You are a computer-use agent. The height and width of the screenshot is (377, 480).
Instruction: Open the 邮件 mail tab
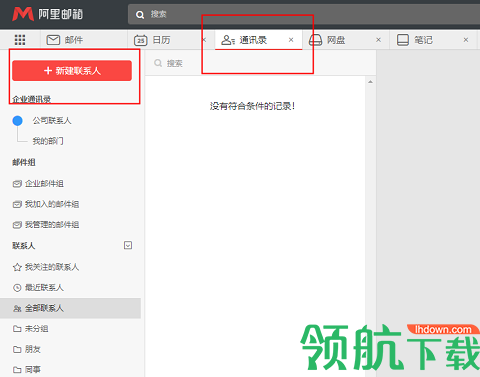tap(84, 40)
